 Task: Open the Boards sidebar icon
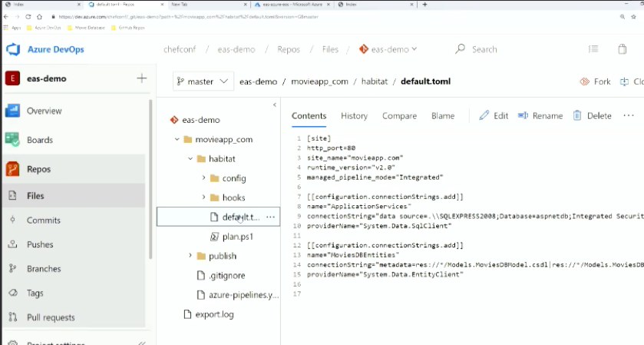click(x=12, y=140)
